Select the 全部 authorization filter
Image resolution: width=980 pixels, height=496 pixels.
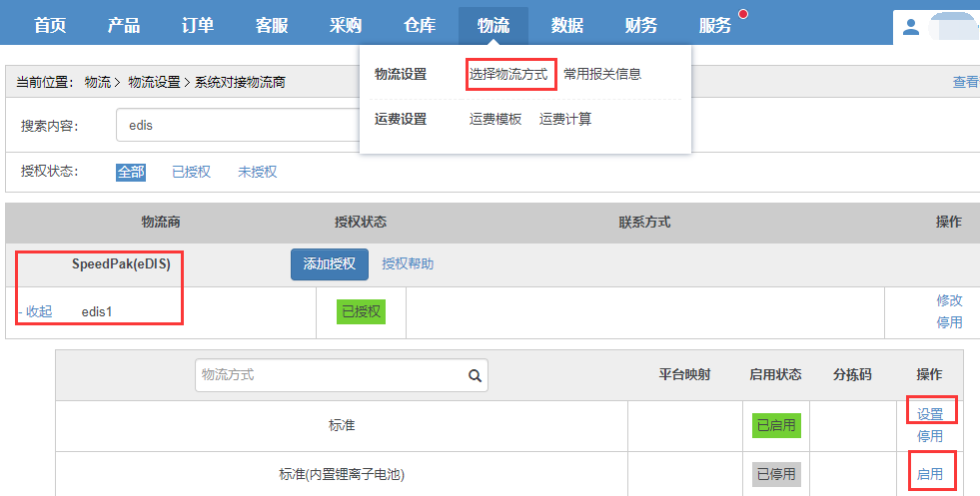131,172
